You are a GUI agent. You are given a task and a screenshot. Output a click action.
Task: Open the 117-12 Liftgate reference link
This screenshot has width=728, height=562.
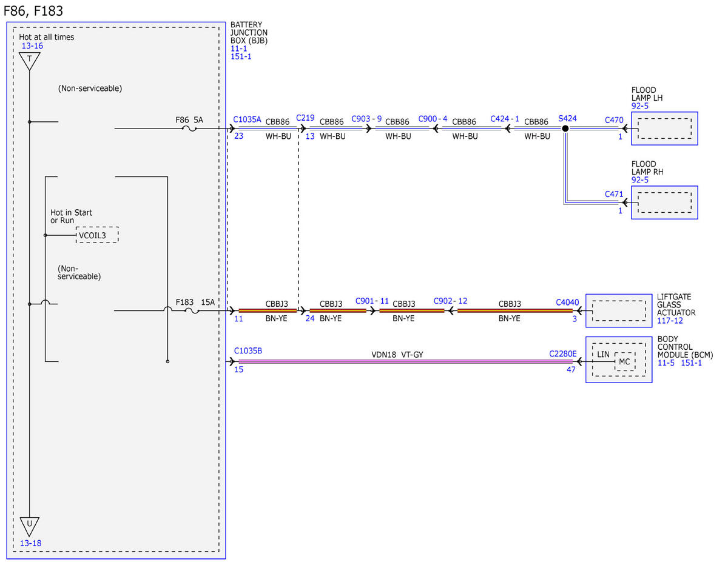[x=669, y=321]
